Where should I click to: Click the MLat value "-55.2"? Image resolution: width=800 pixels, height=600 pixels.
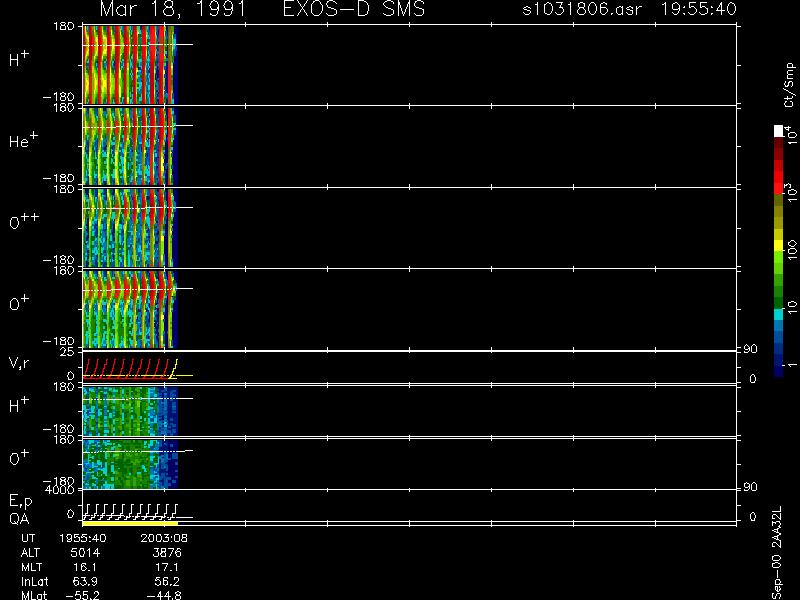82,595
